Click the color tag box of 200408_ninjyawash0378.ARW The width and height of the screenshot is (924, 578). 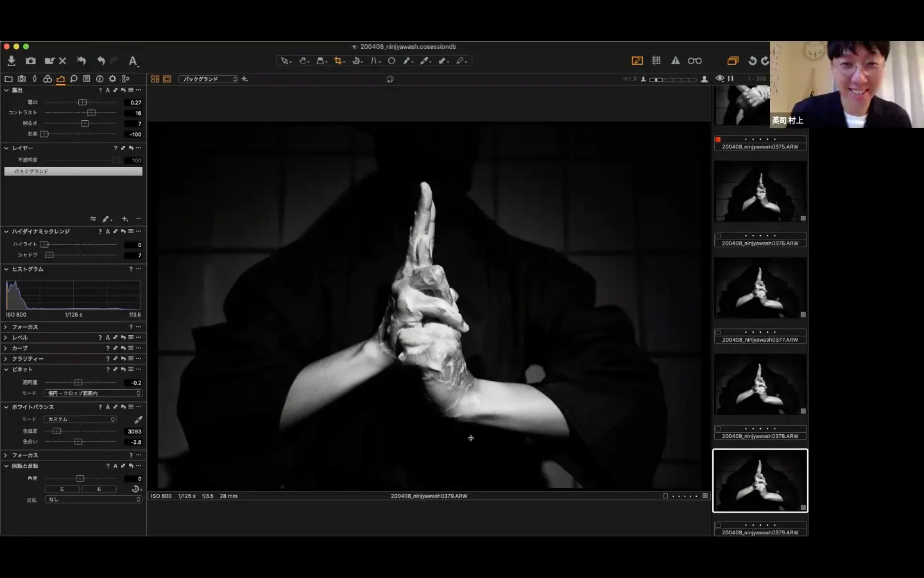[718, 428]
